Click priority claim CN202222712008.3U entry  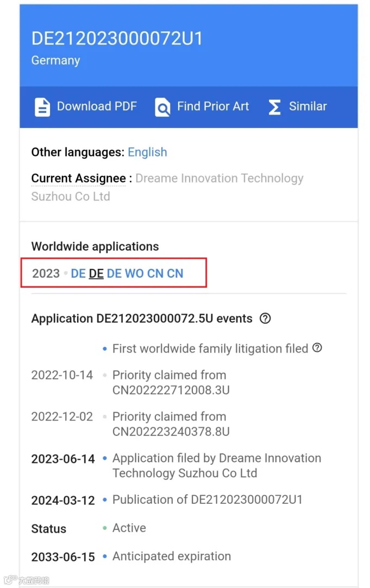point(171,383)
